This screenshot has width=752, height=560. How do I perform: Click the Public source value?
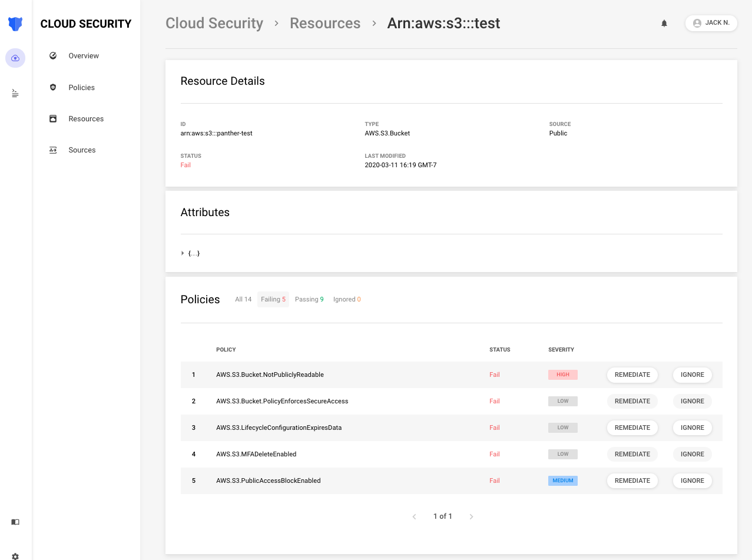(558, 133)
